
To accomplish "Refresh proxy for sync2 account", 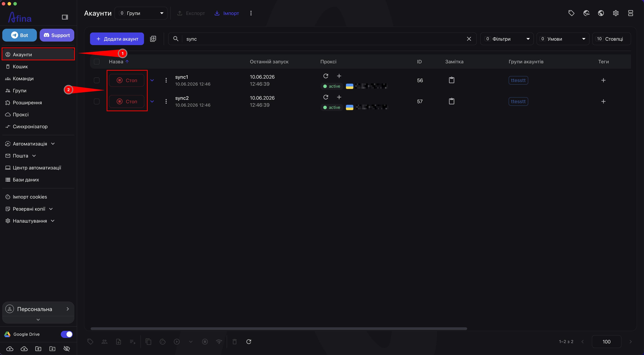I will pos(326,97).
